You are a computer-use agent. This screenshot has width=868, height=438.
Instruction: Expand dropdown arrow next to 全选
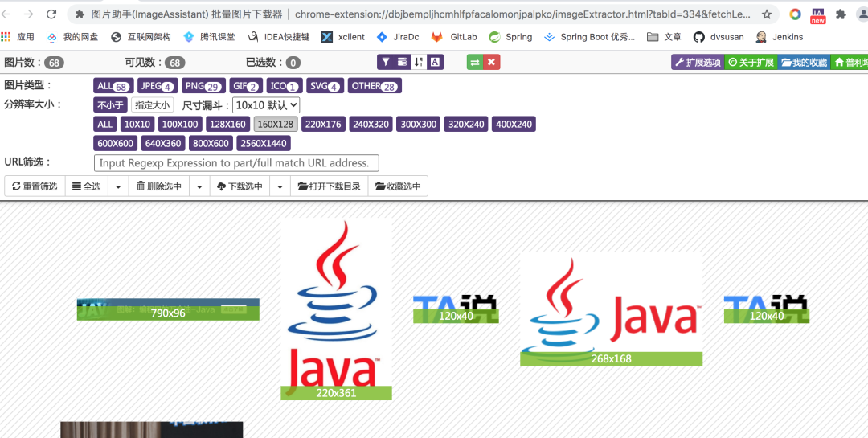point(118,186)
